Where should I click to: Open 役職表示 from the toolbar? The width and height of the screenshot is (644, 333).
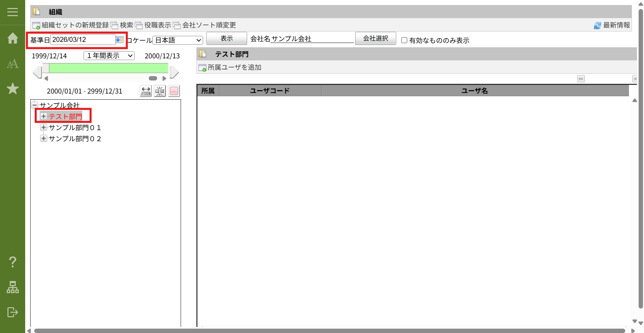click(x=153, y=25)
